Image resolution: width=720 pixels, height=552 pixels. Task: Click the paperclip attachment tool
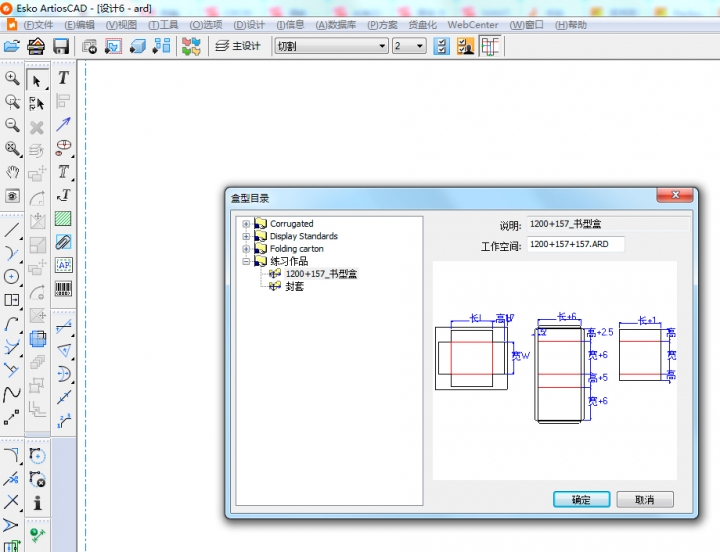click(x=63, y=241)
